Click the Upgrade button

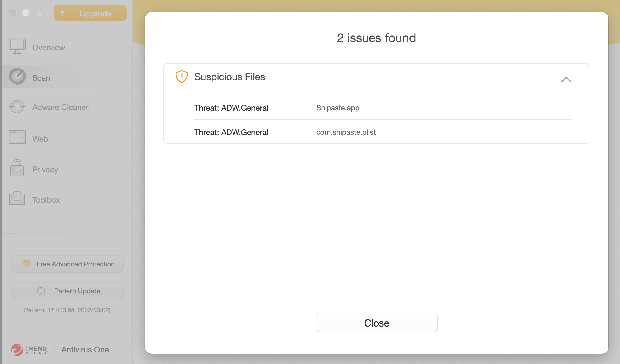coord(90,13)
